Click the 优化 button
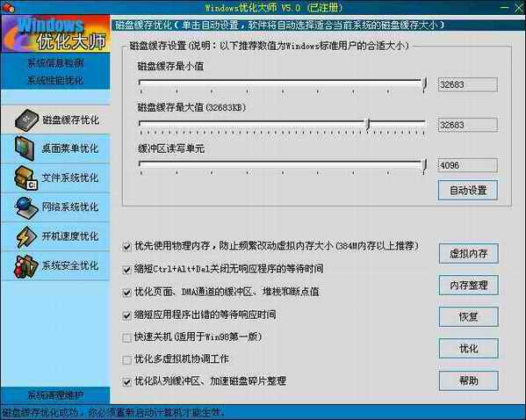The height and width of the screenshot is (420, 526). (469, 349)
